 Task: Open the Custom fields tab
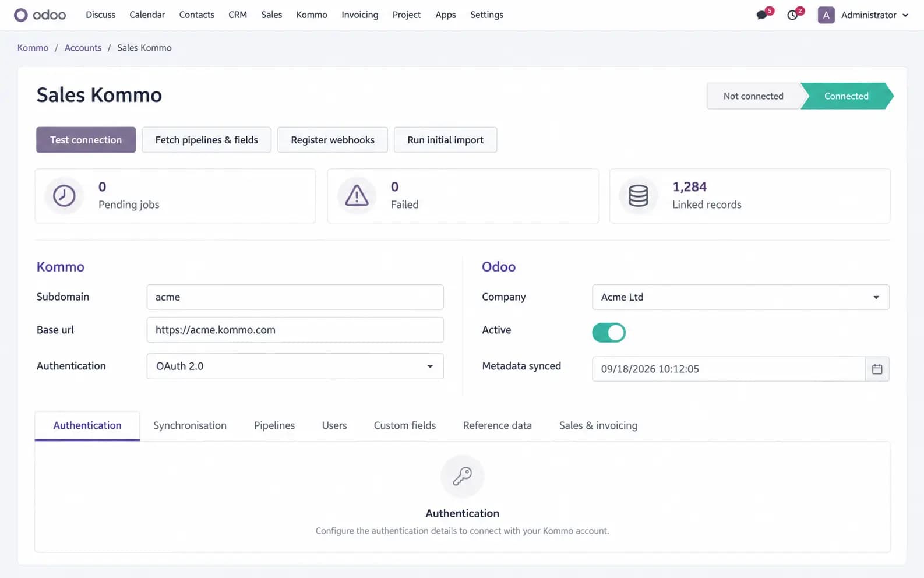click(405, 425)
